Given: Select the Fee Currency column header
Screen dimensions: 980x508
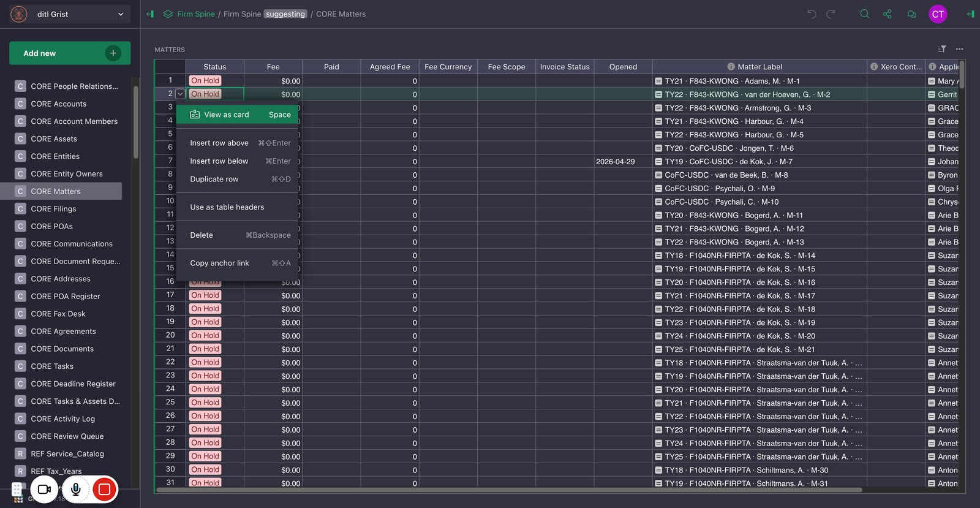Looking at the screenshot, I should point(448,67).
